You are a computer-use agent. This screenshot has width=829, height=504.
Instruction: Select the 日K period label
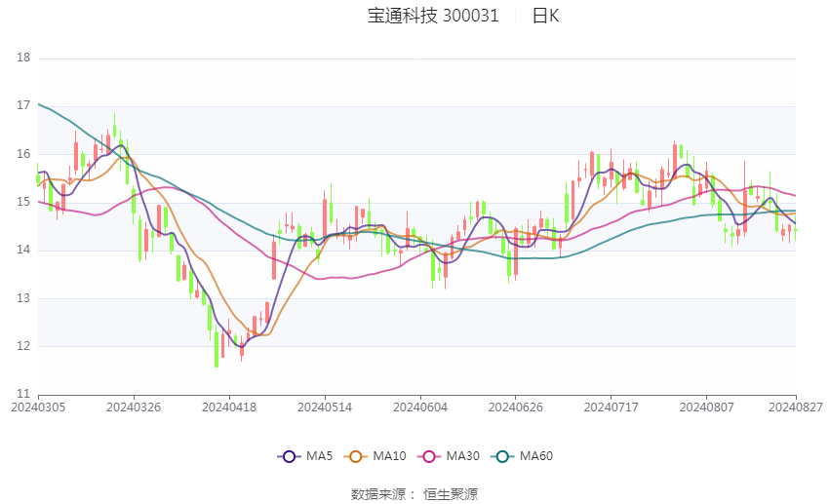pos(545,16)
